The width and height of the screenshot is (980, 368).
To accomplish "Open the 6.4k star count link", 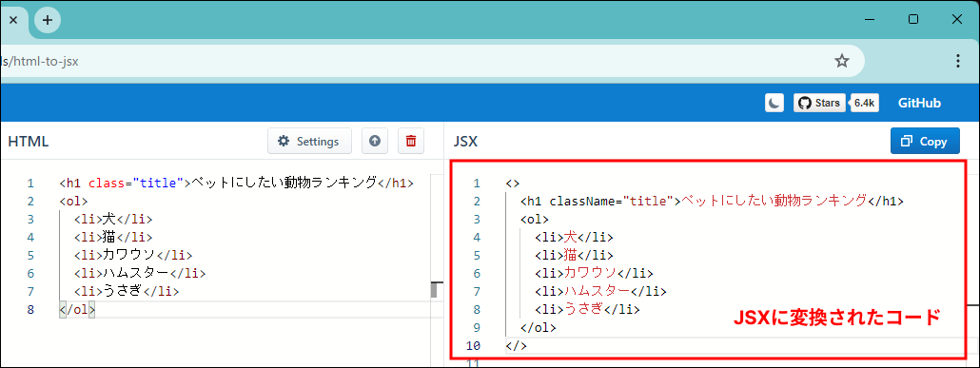I will point(864,103).
